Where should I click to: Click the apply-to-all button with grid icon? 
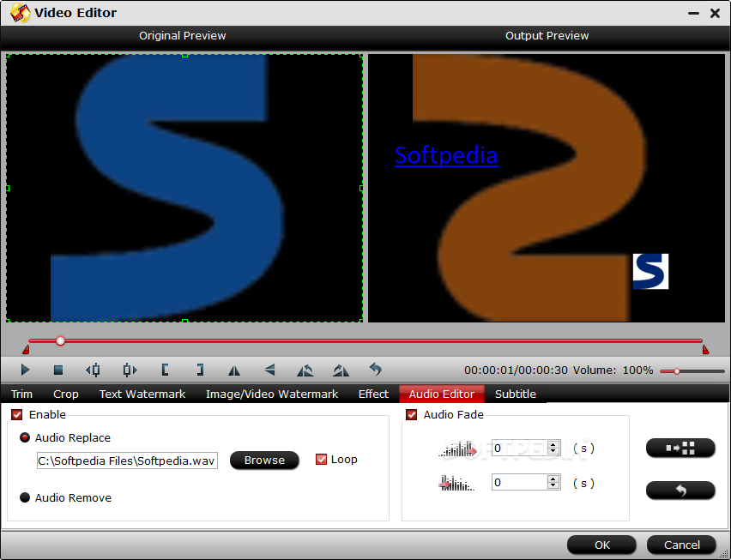(x=680, y=449)
